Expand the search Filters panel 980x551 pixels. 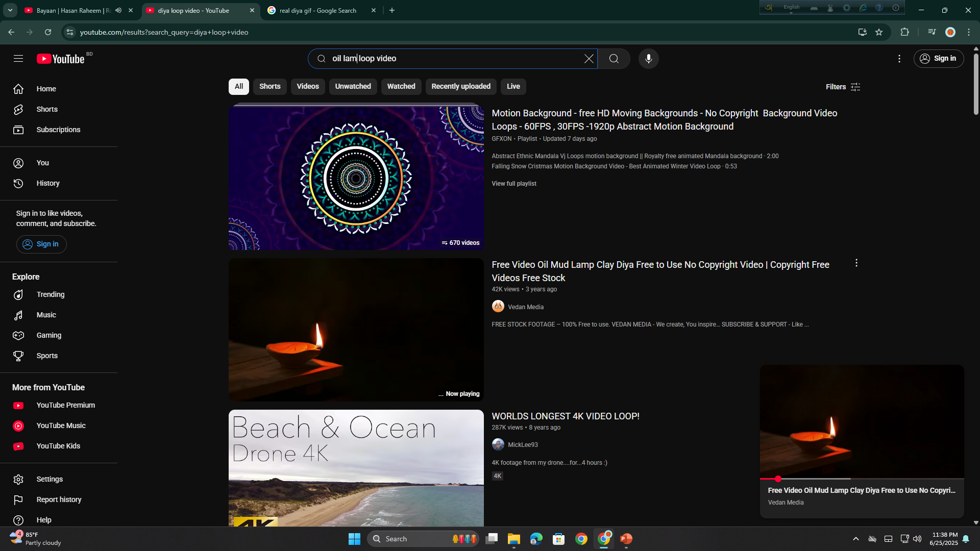point(843,87)
